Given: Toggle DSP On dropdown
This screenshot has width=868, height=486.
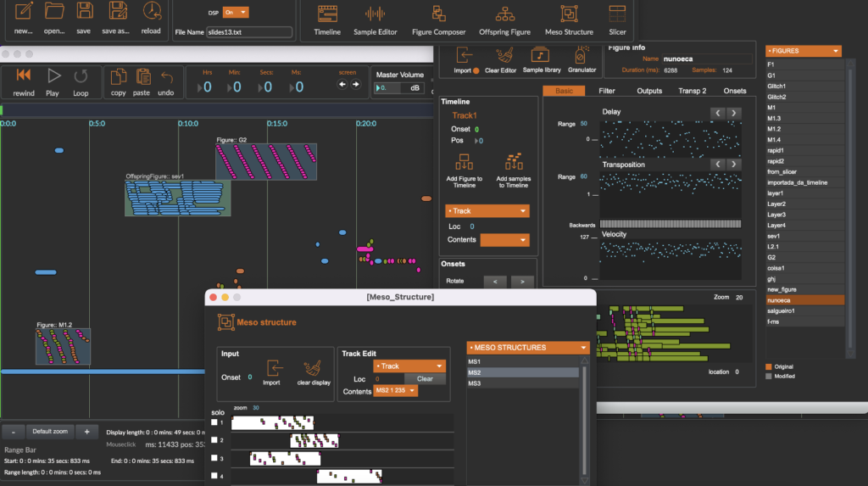Looking at the screenshot, I should coord(236,12).
